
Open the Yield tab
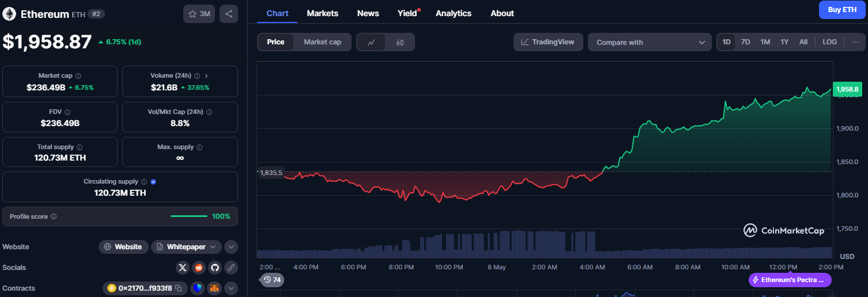(407, 13)
